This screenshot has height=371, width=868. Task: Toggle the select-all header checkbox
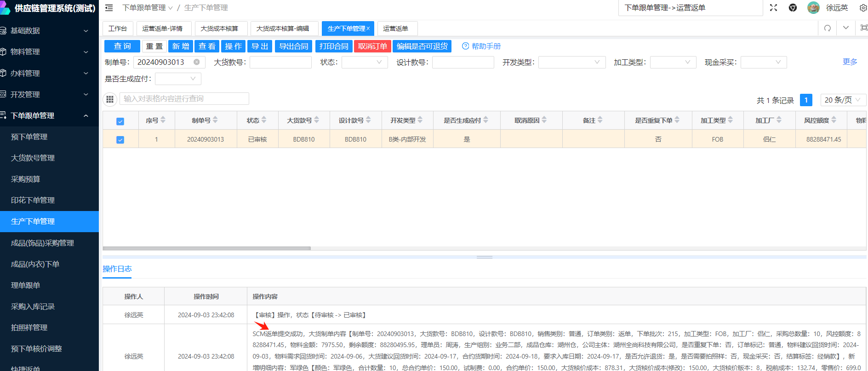(x=120, y=121)
